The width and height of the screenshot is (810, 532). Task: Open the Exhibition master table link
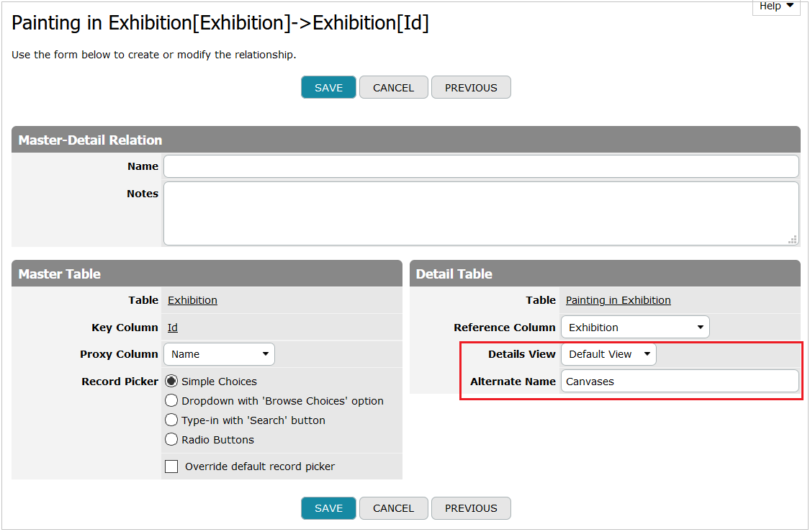(x=192, y=300)
